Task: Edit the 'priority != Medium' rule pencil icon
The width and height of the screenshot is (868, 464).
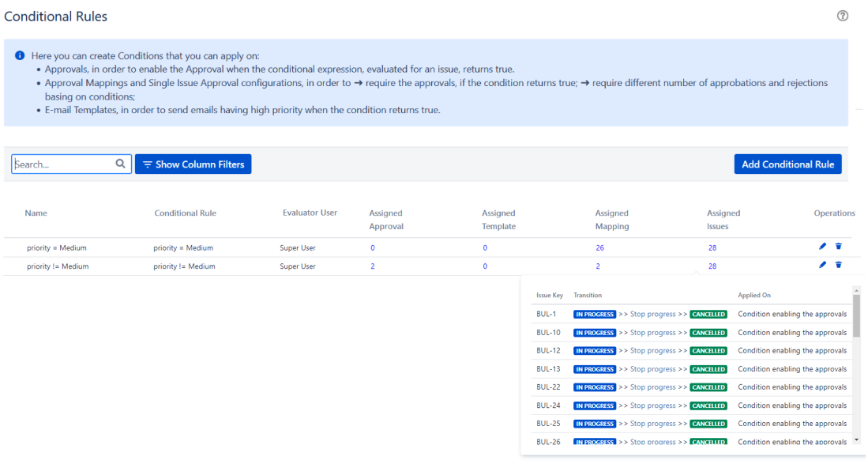Action: point(822,266)
